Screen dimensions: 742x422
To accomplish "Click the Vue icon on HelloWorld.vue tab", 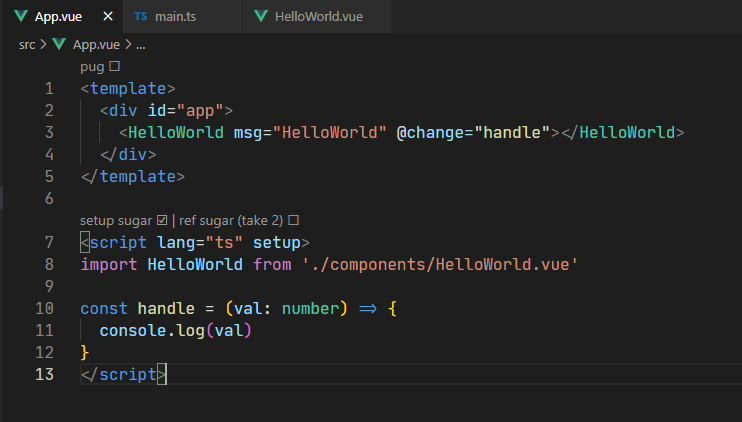I will [261, 17].
